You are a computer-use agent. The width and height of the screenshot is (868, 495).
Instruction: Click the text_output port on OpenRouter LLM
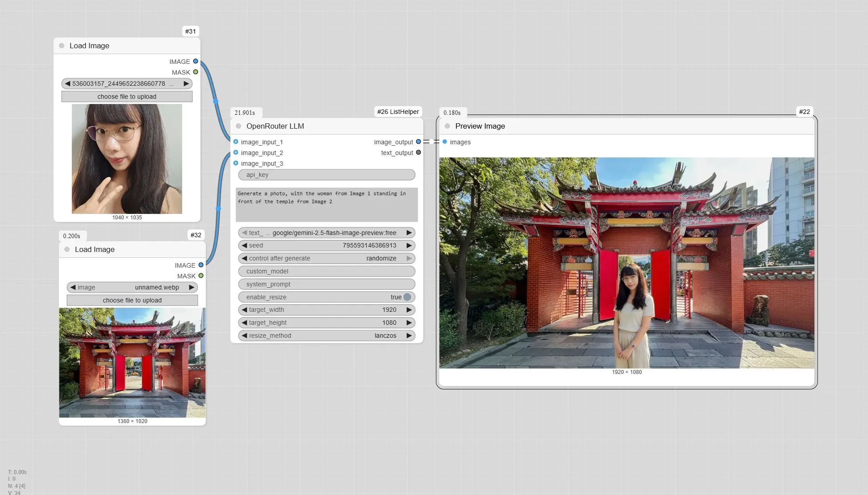[418, 152]
